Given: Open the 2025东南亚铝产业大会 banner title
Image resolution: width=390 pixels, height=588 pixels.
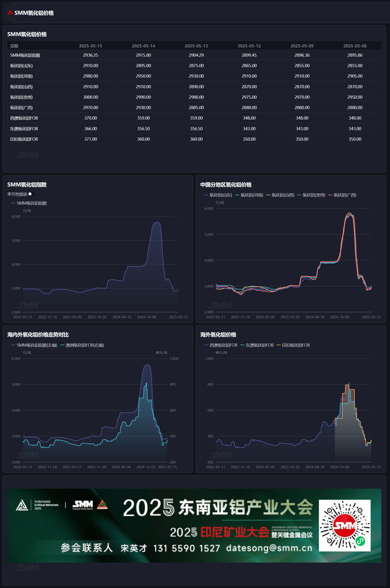Looking at the screenshot, I should coord(217,508).
